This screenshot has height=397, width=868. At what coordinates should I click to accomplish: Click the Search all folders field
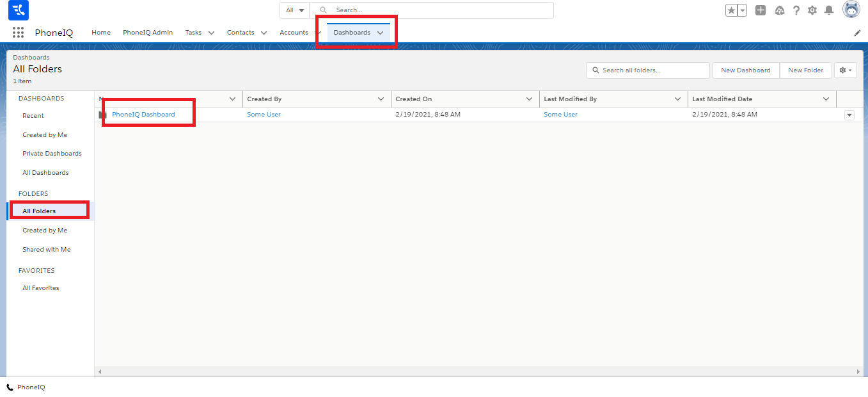click(652, 70)
